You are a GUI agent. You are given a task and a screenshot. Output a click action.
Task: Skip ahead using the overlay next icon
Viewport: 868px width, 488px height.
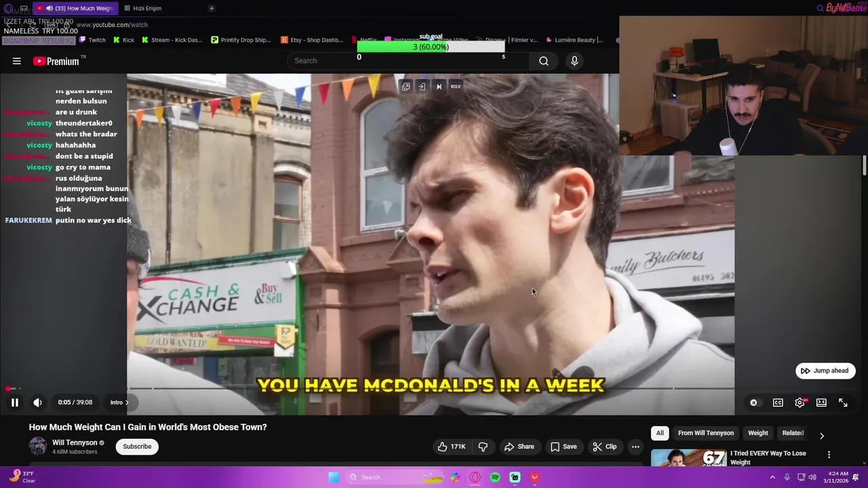439,86
